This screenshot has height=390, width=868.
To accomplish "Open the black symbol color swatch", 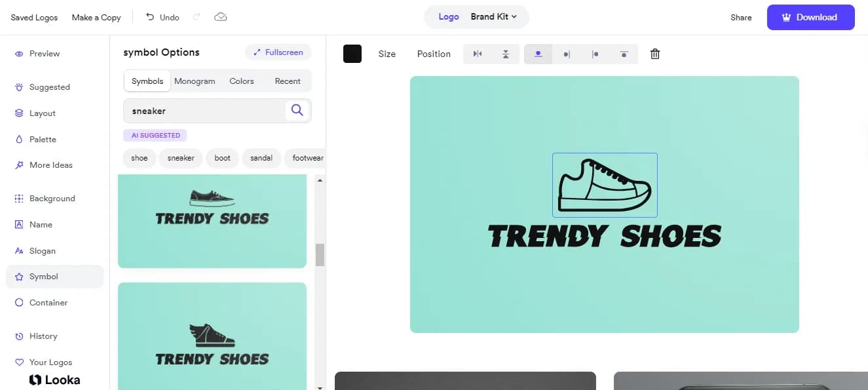I will 352,54.
